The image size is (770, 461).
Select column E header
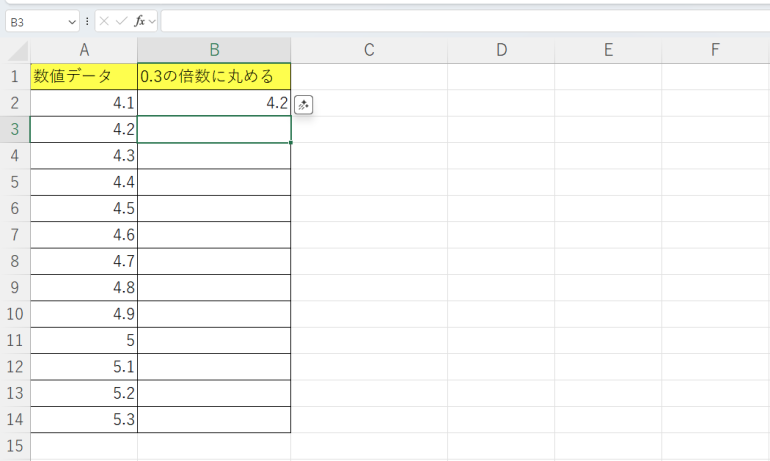tap(608, 50)
